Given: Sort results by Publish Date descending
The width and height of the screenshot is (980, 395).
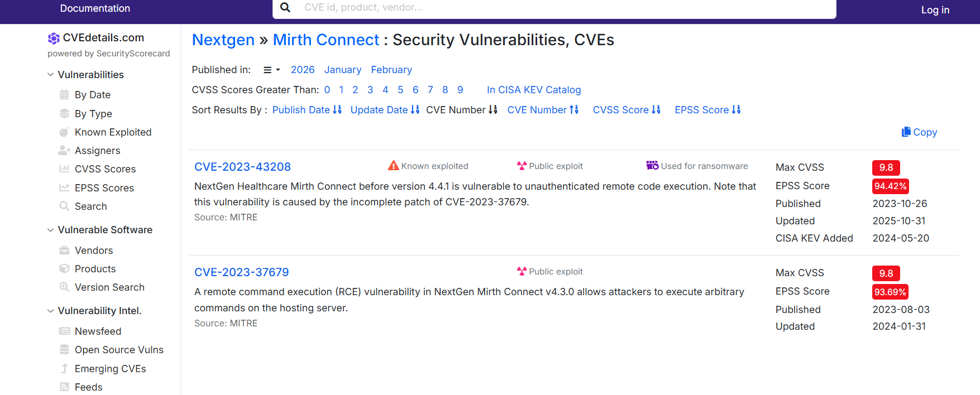Looking at the screenshot, I should [x=307, y=110].
